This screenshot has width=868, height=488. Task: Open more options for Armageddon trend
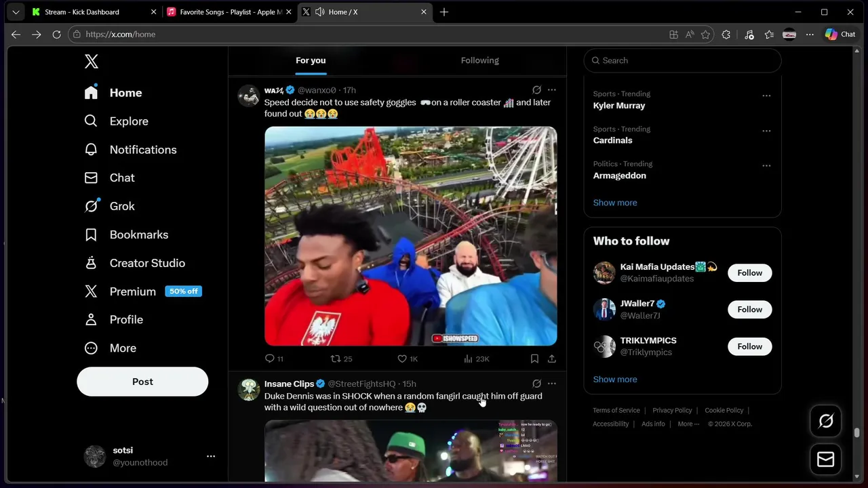(x=766, y=165)
